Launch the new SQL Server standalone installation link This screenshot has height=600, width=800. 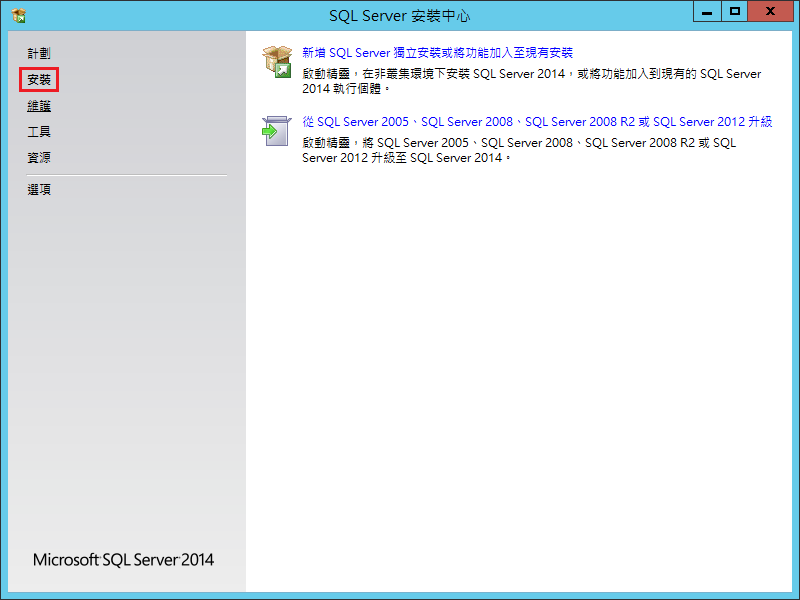pyautogui.click(x=440, y=52)
